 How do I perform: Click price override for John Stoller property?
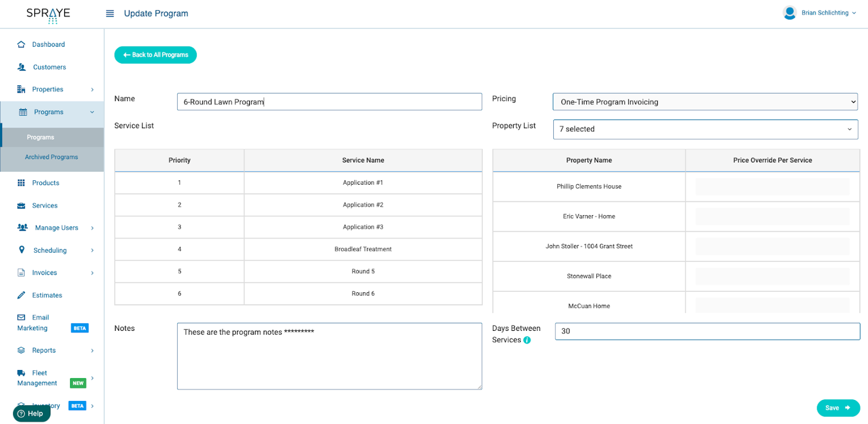pyautogui.click(x=772, y=246)
